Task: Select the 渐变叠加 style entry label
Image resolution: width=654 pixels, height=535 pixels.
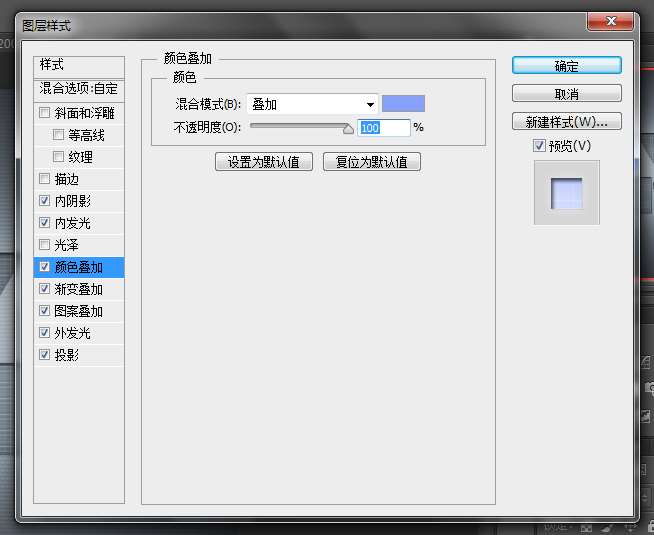Action: click(78, 289)
